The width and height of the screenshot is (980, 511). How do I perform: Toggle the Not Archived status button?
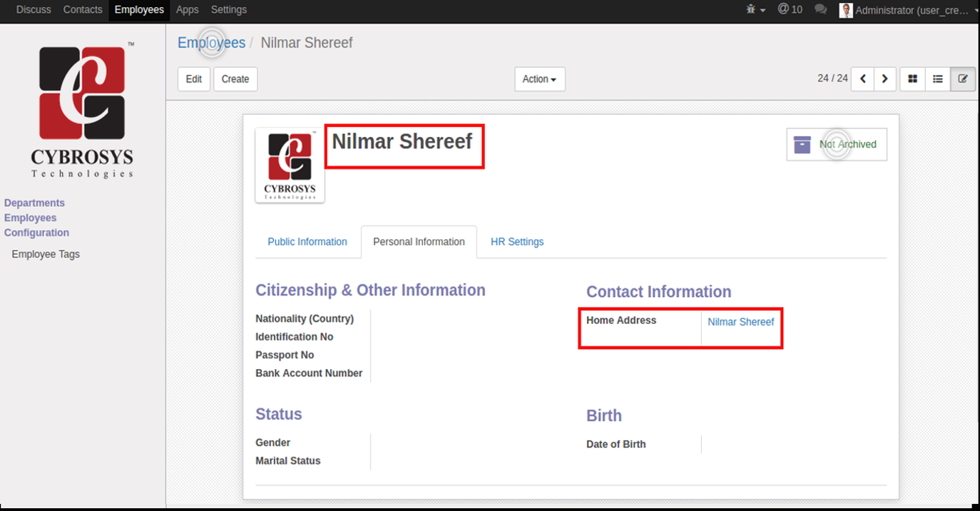tap(837, 144)
